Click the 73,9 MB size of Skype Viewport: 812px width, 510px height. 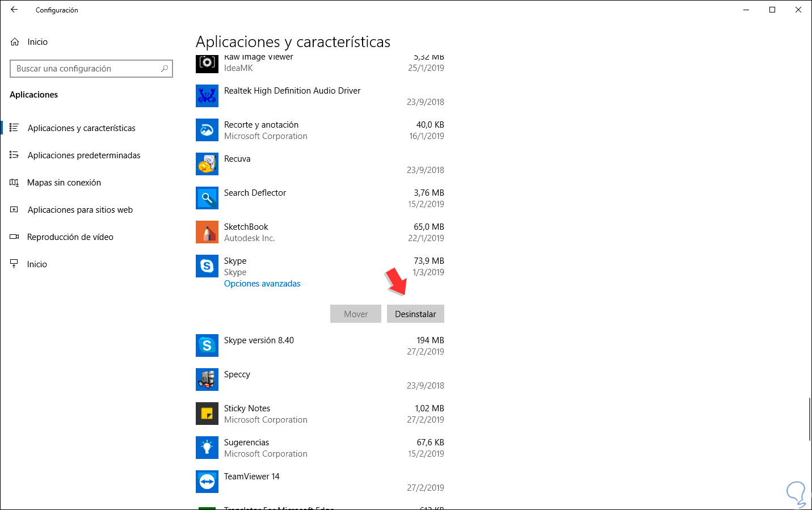pyautogui.click(x=429, y=261)
